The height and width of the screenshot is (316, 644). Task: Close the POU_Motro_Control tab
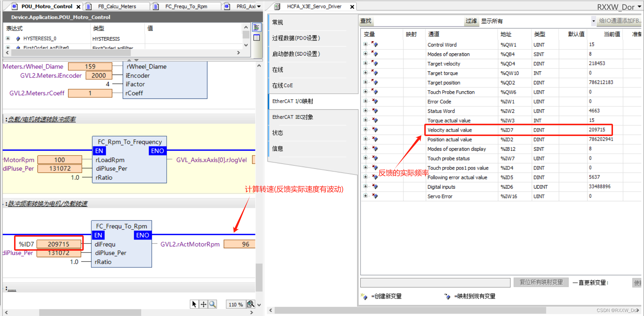pyautogui.click(x=78, y=6)
